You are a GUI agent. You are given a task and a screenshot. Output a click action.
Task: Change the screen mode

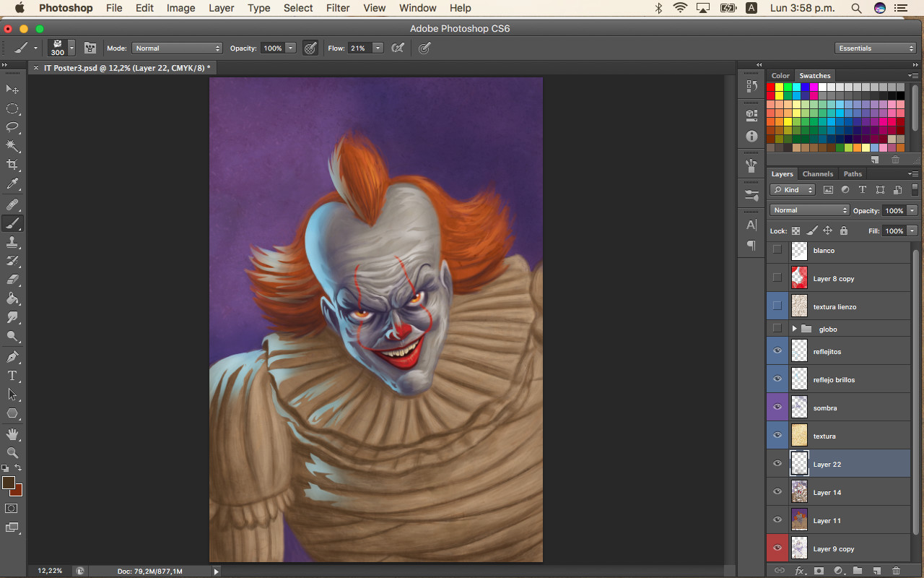click(x=12, y=527)
